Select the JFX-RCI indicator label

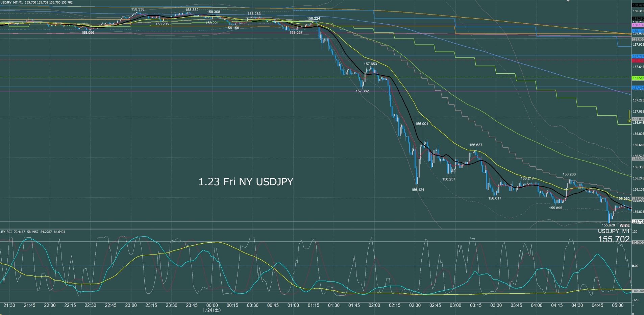coord(7,232)
